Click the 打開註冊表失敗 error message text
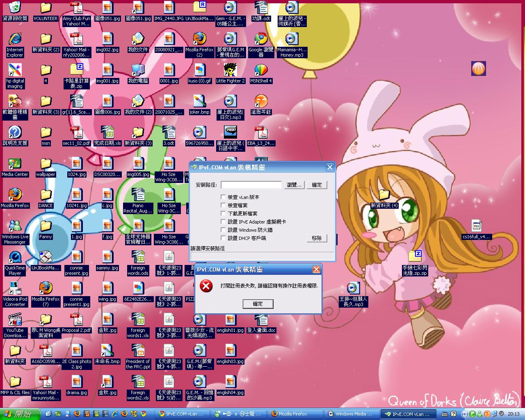Screen dimensions: 525x420 click(x=269, y=285)
